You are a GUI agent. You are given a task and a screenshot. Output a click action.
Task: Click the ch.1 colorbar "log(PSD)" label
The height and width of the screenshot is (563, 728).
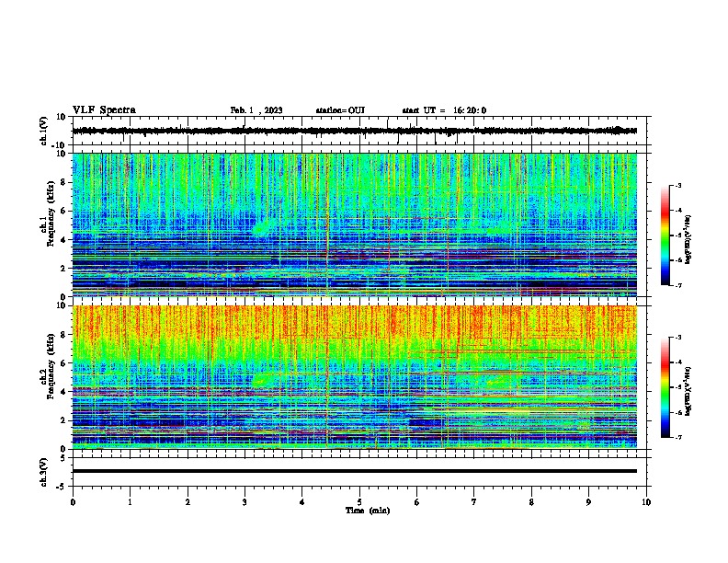tap(688, 239)
